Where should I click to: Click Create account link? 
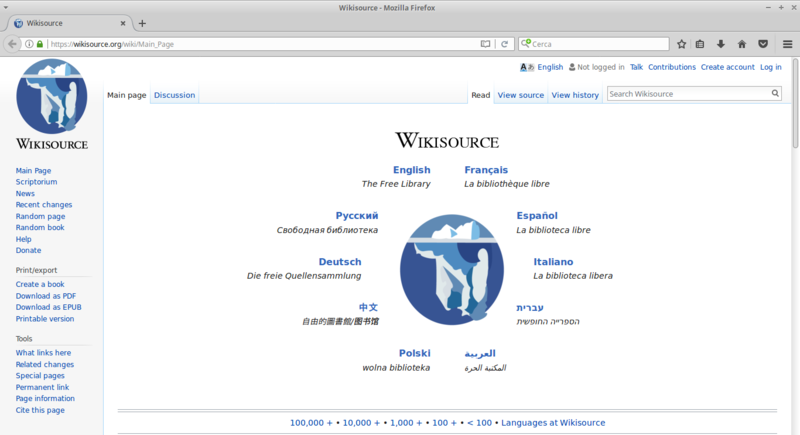click(x=727, y=67)
